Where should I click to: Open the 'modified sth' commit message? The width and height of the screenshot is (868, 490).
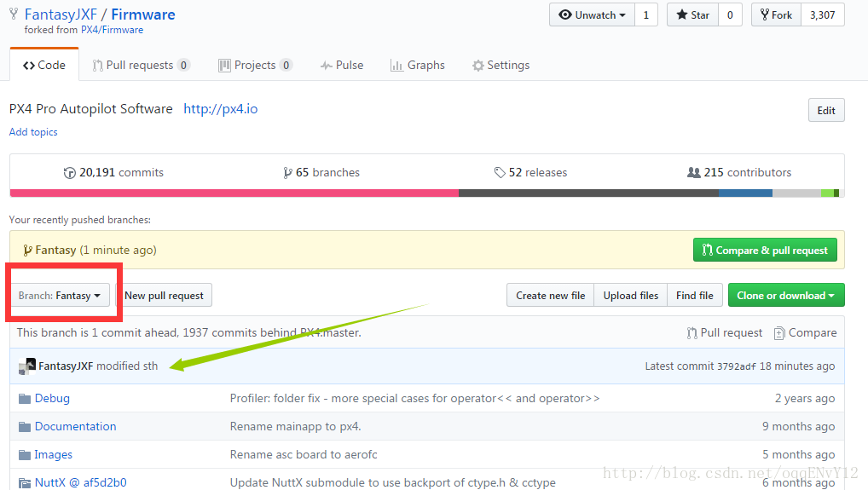tap(127, 366)
